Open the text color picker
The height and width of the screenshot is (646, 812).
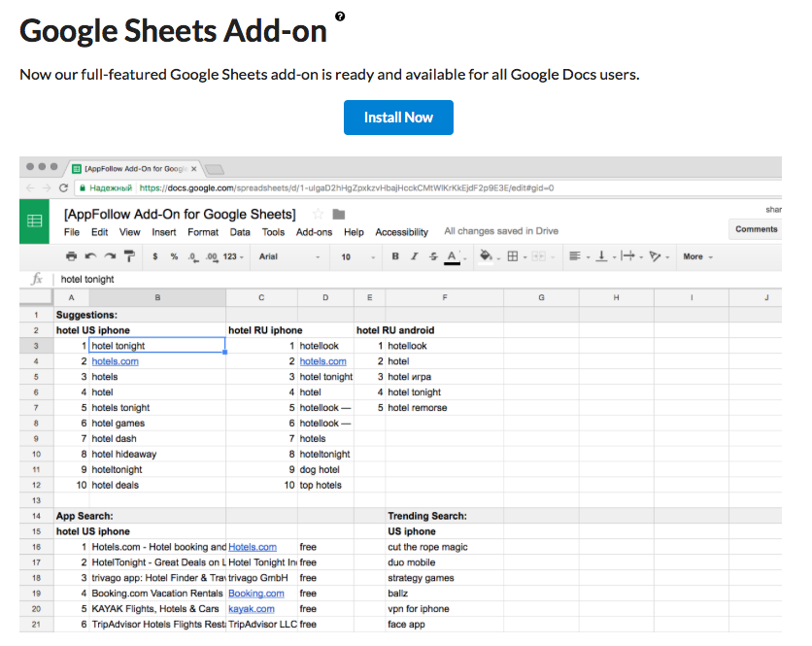[452, 256]
